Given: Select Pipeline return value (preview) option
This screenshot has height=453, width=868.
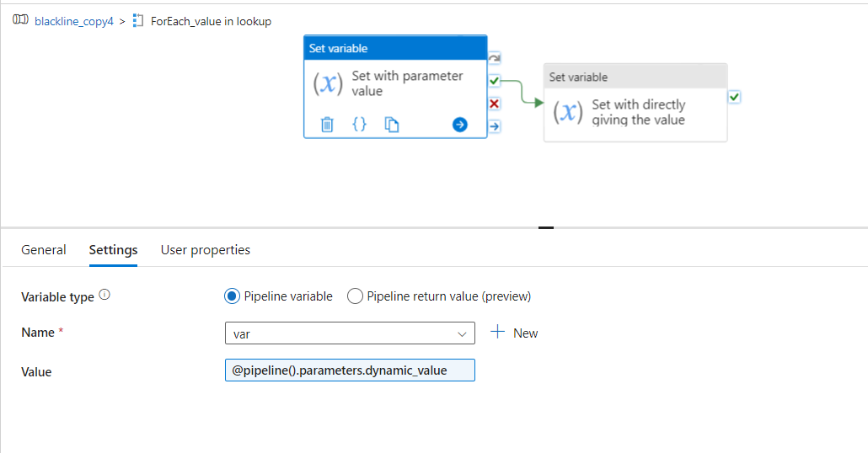Looking at the screenshot, I should point(356,296).
